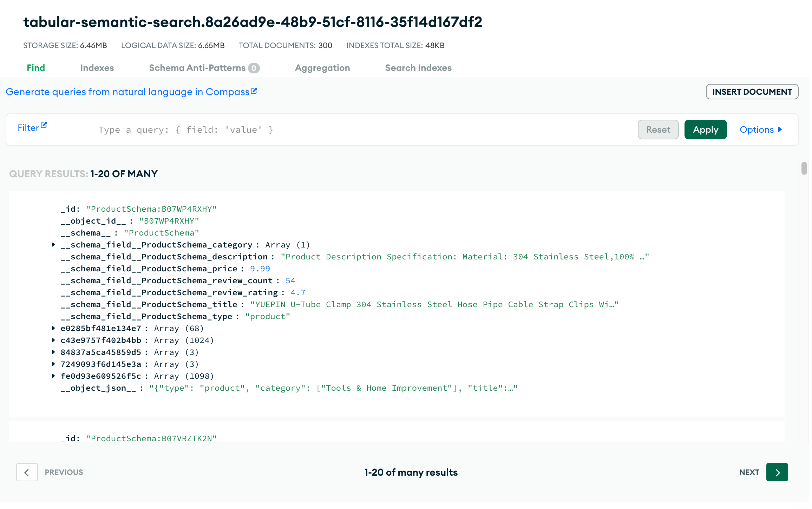812x509 pixels.
Task: Click QUERY RESULTS: 1-20 OF MANY label
Action: (83, 174)
